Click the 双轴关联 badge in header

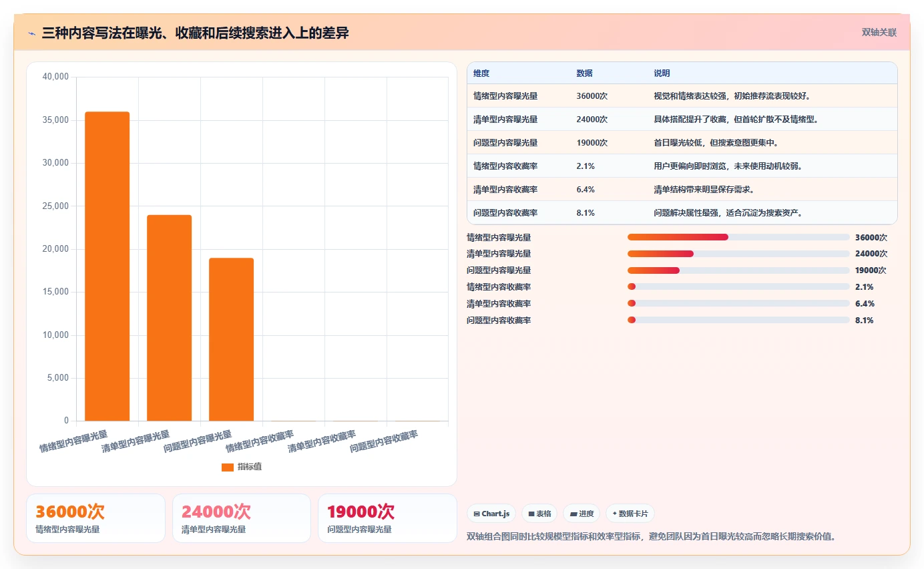point(879,32)
